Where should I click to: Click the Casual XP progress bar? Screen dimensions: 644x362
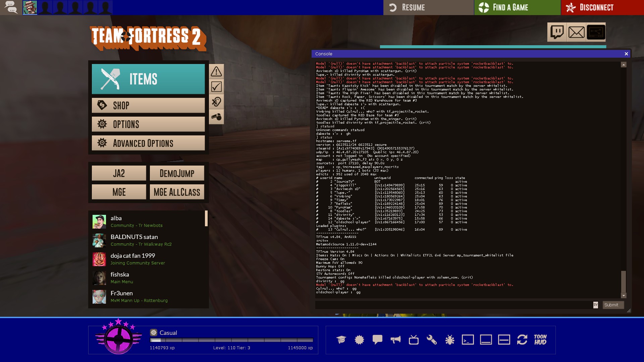[231, 340]
